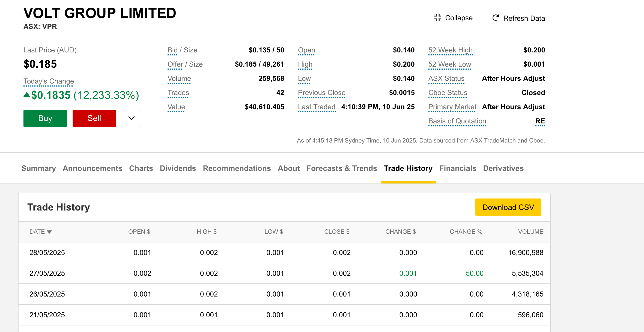Click the Bid / Size label
Viewport: 644px width, 332px height.
click(182, 50)
